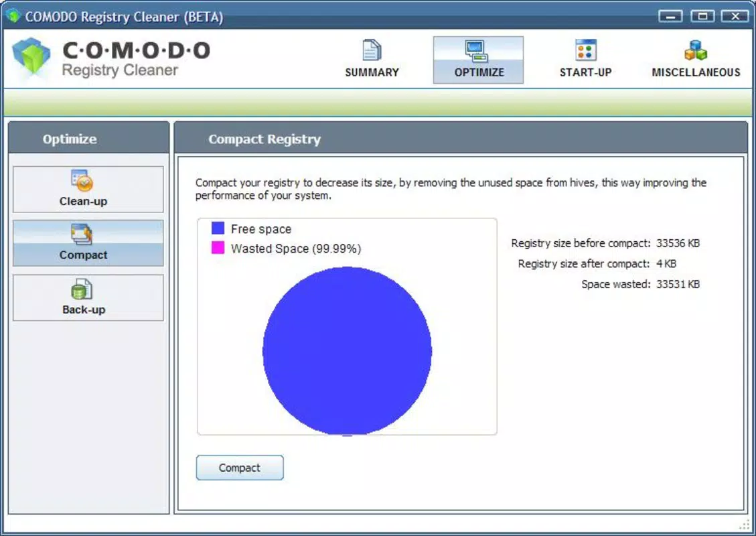Select the Compact sidebar option
Viewport: 756px width, 536px height.
point(88,243)
